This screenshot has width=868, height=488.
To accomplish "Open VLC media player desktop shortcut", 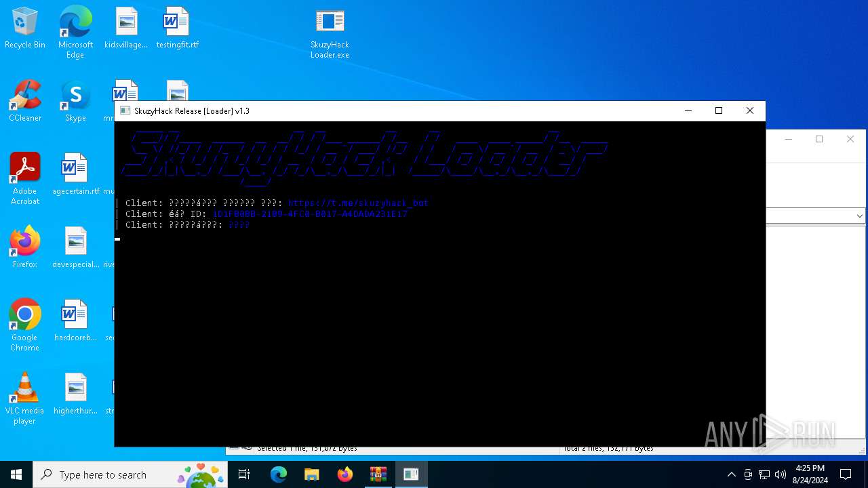I will [25, 399].
